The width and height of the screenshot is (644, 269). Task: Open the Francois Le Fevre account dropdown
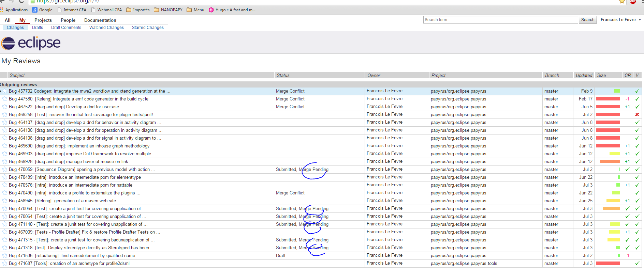click(x=620, y=20)
